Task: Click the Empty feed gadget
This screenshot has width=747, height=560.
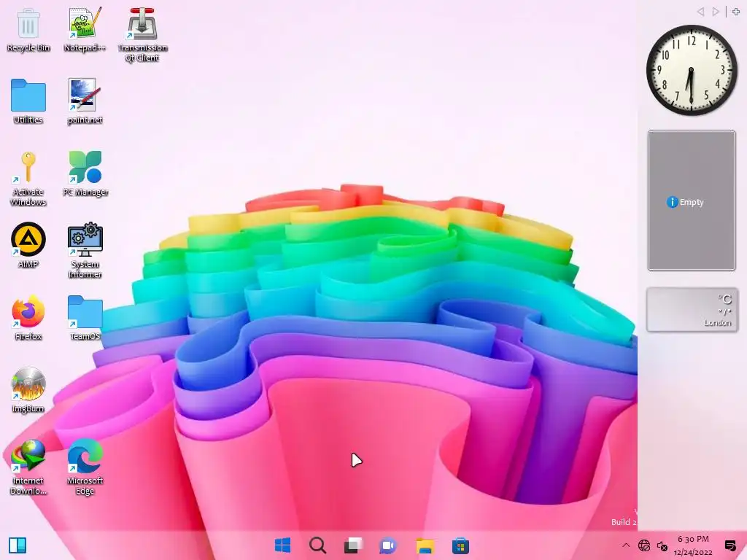Action: tap(692, 201)
